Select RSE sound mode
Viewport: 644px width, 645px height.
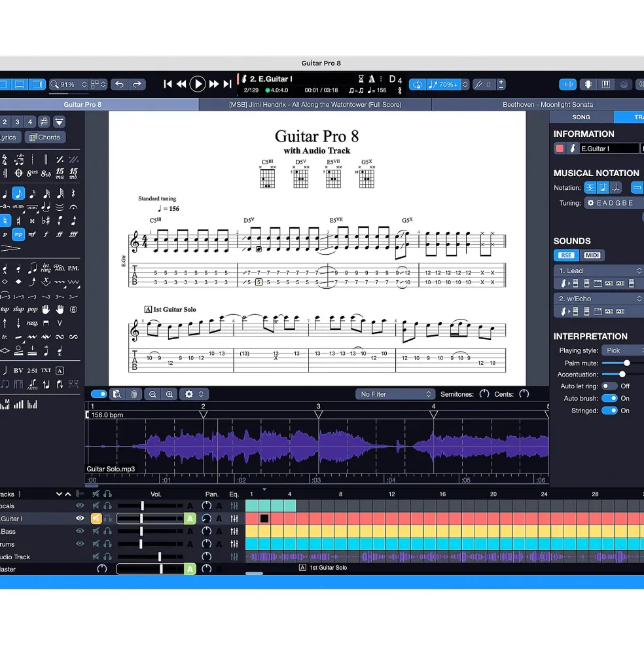pos(566,255)
